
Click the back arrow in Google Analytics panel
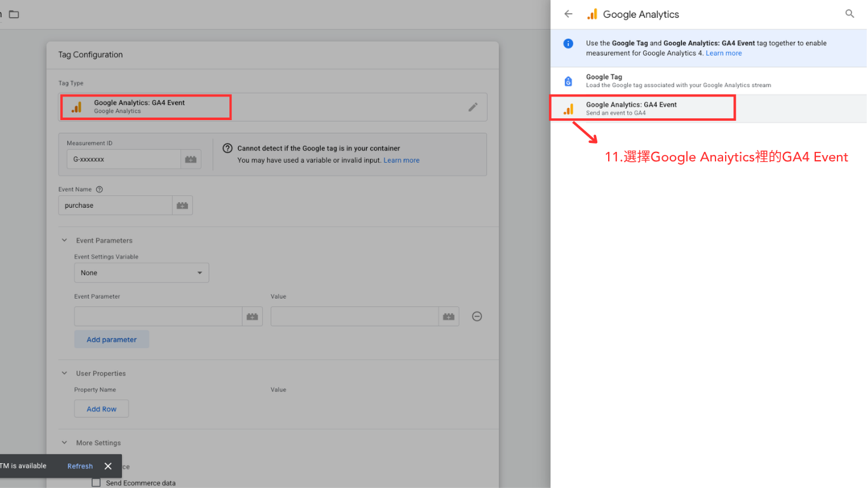coord(568,14)
